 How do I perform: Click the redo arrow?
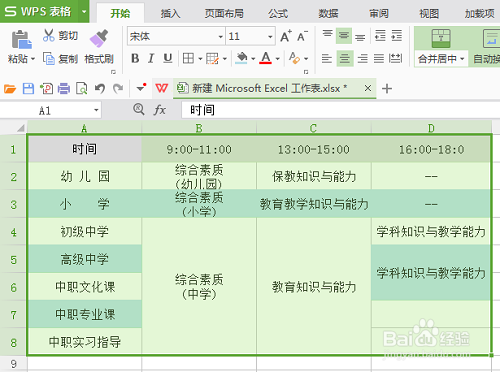point(118,89)
